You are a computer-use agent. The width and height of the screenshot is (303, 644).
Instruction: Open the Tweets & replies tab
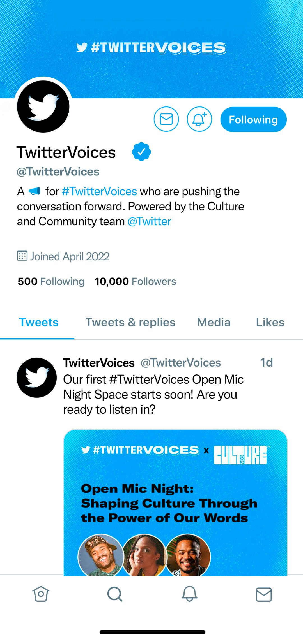click(x=130, y=322)
